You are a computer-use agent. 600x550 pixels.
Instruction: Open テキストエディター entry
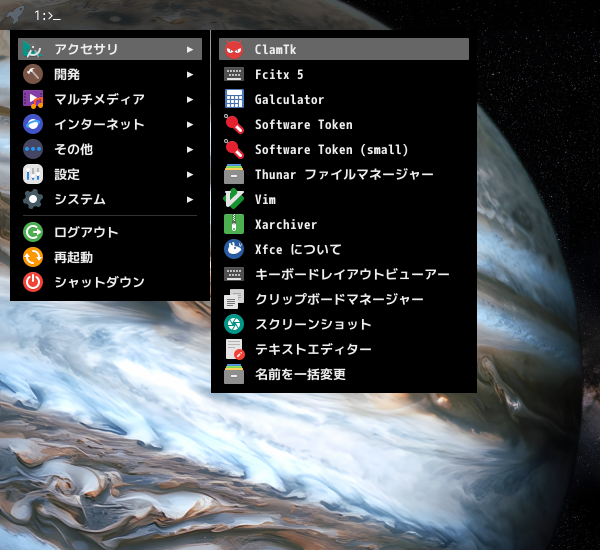pyautogui.click(x=344, y=349)
